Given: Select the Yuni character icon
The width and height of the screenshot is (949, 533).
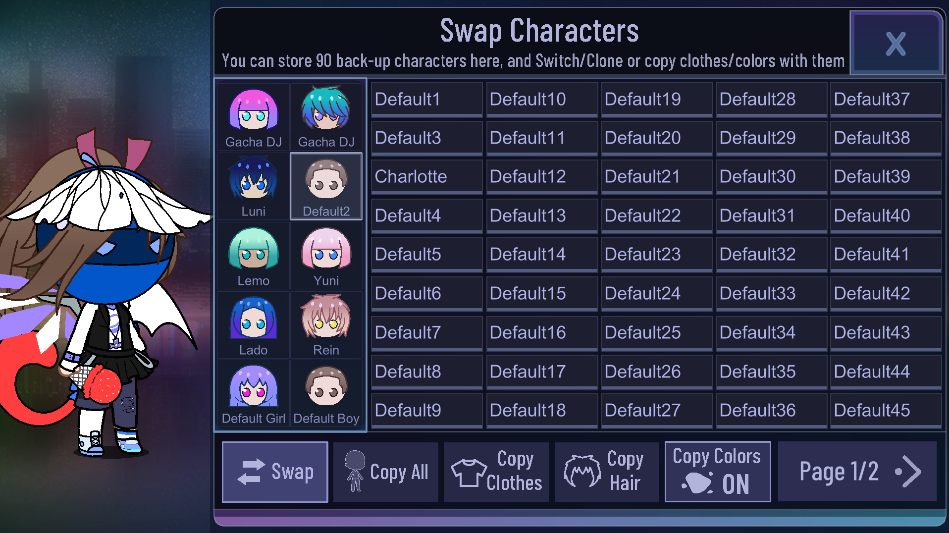Looking at the screenshot, I should (326, 255).
